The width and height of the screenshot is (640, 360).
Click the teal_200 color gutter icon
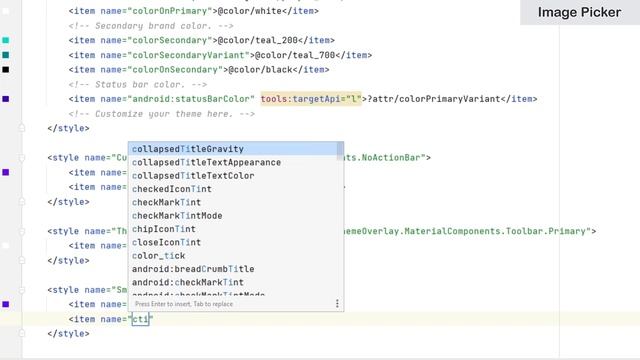(6, 40)
